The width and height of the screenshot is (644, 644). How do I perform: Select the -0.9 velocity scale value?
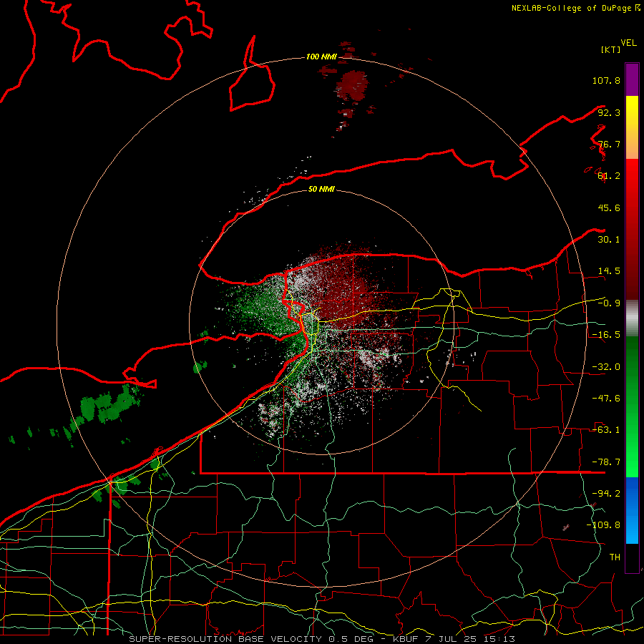[609, 303]
